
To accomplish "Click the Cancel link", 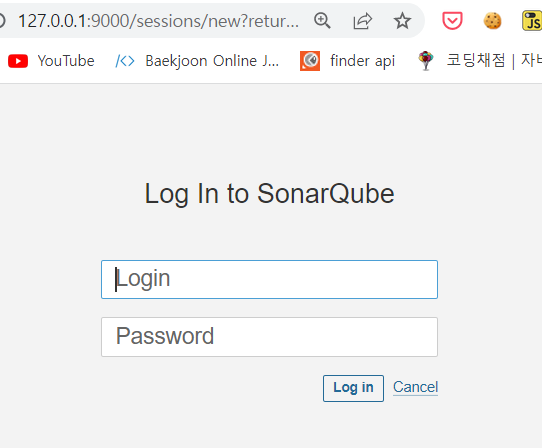I will [415, 387].
